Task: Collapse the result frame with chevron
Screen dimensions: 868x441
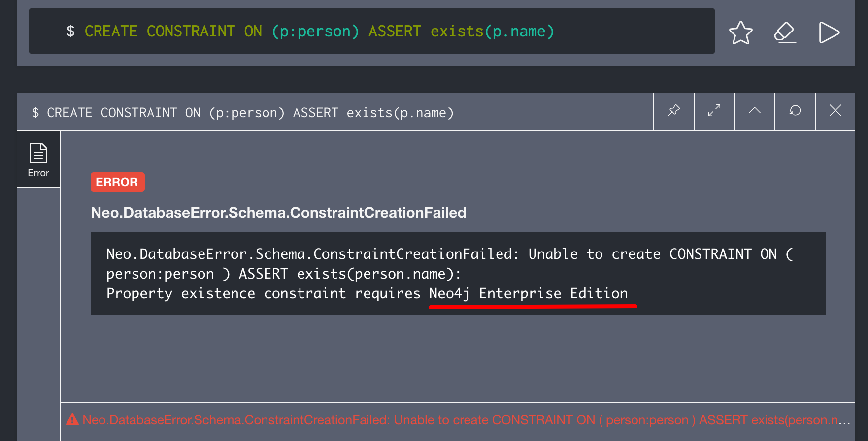Action: [754, 111]
